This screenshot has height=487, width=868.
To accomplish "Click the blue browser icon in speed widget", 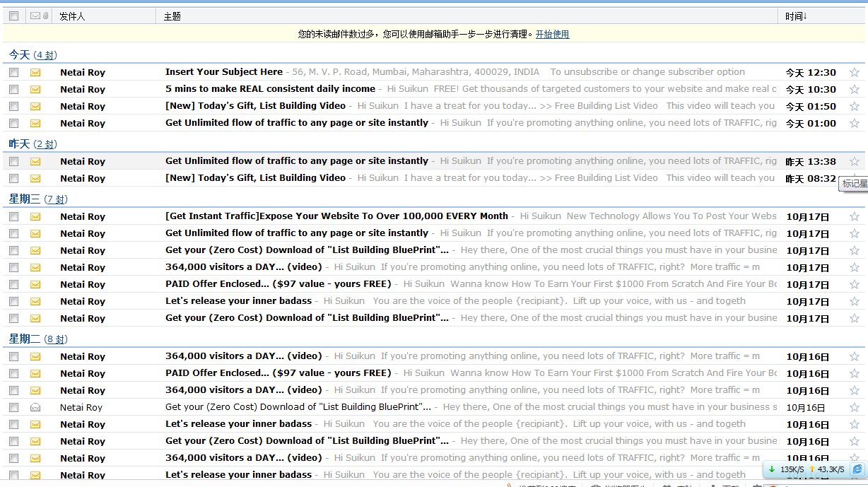I will point(857,469).
